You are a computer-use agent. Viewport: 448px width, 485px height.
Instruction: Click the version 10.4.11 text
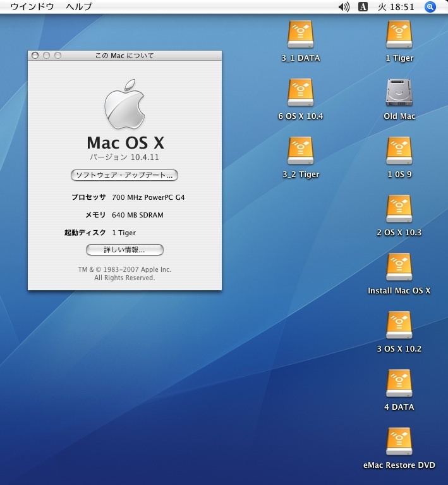[124, 157]
